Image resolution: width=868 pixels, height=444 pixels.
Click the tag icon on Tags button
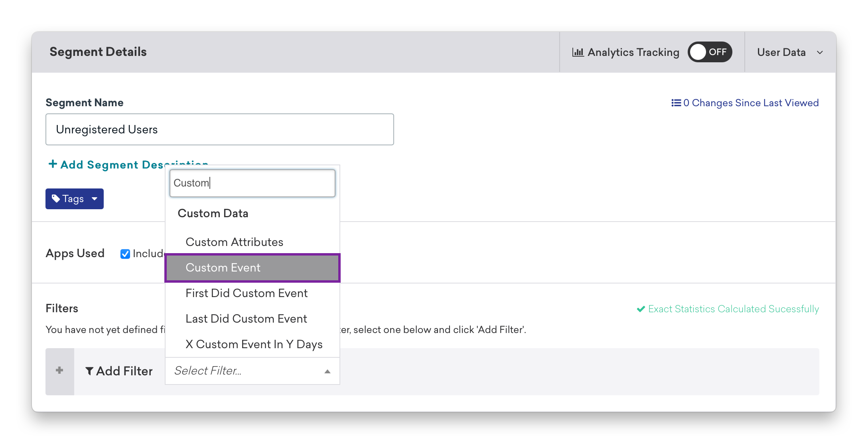pyautogui.click(x=56, y=198)
